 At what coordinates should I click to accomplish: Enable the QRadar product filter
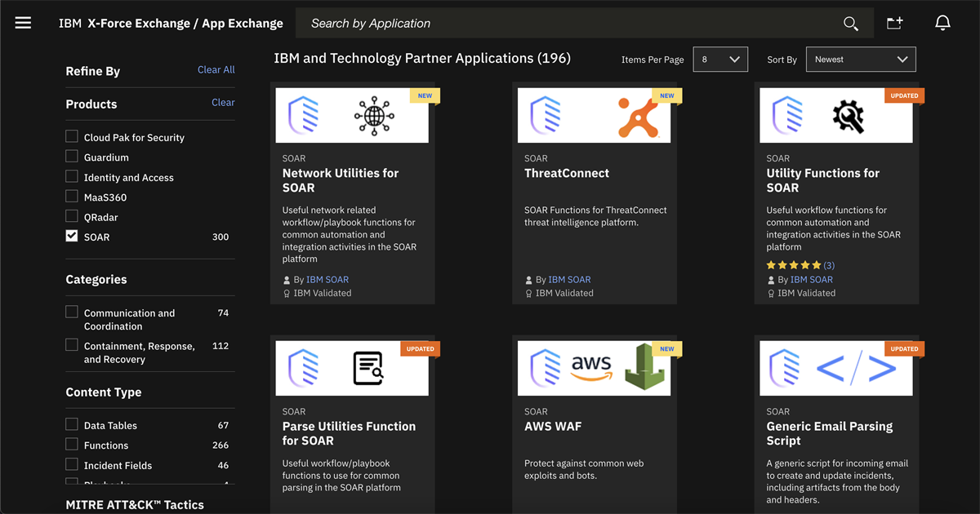click(72, 216)
